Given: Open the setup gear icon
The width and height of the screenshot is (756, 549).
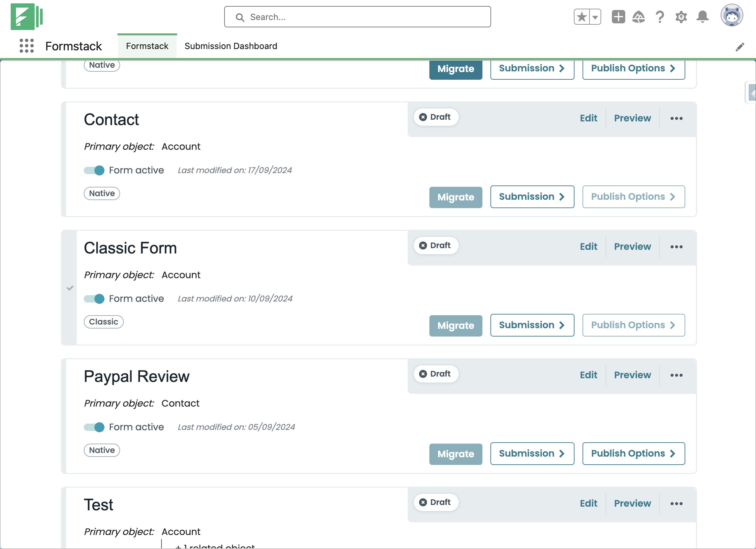Looking at the screenshot, I should tap(681, 17).
